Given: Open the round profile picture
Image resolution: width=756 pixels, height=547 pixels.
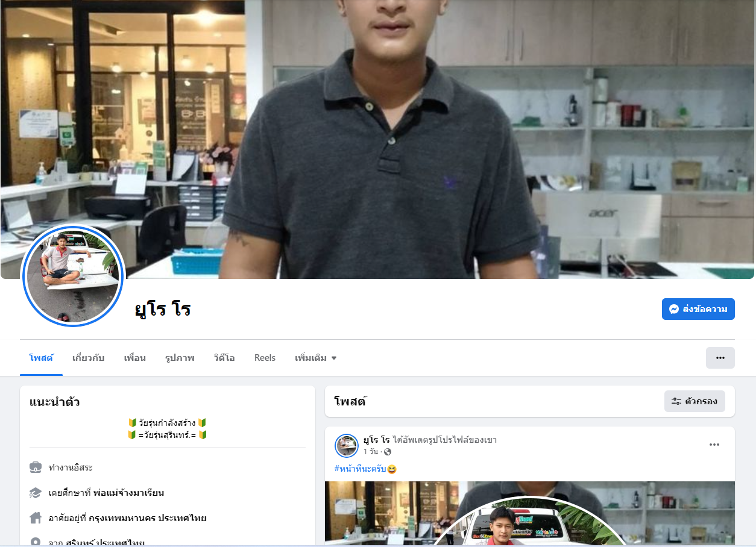Looking at the screenshot, I should tap(73, 276).
